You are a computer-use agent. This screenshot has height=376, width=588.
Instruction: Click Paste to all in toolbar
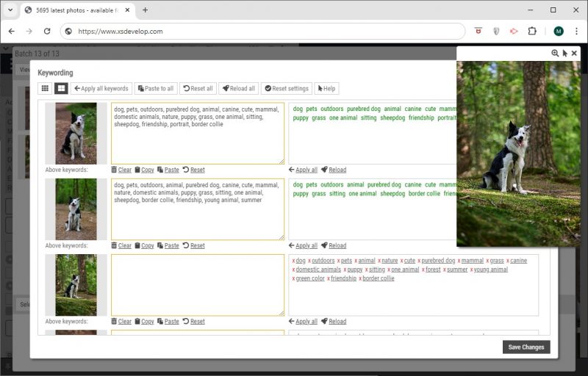point(155,88)
